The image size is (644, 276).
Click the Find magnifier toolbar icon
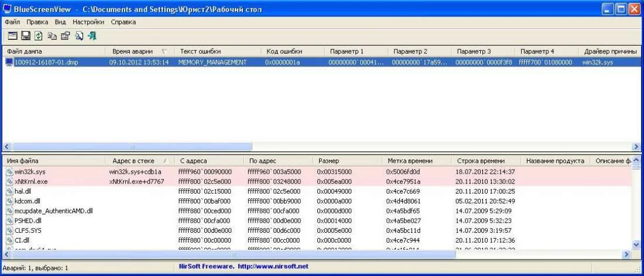(79, 36)
